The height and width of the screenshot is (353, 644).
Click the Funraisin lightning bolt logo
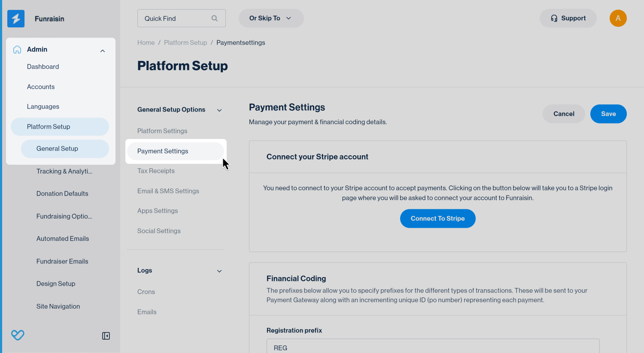coord(16,18)
